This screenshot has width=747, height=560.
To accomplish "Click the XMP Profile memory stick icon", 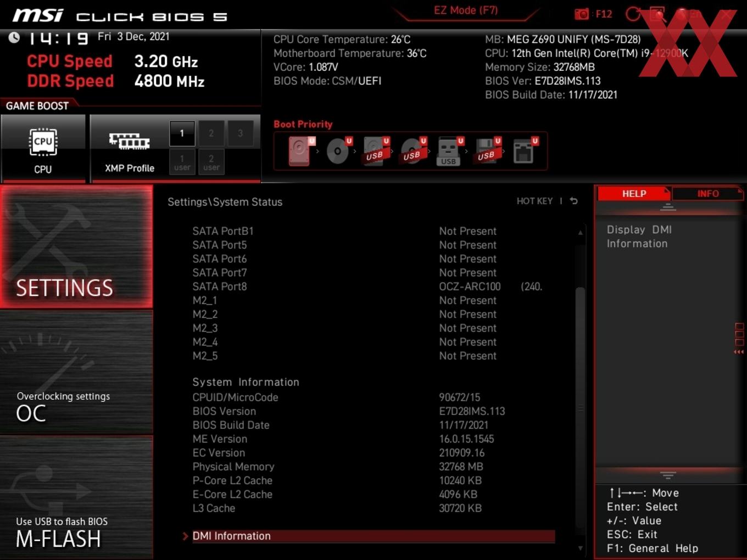I will point(129,141).
